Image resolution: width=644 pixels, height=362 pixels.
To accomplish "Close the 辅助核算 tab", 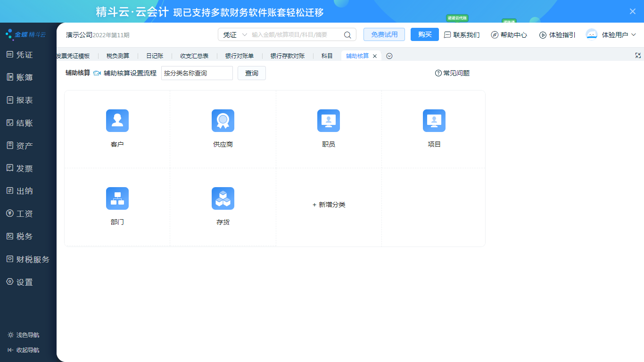I will coord(375,56).
